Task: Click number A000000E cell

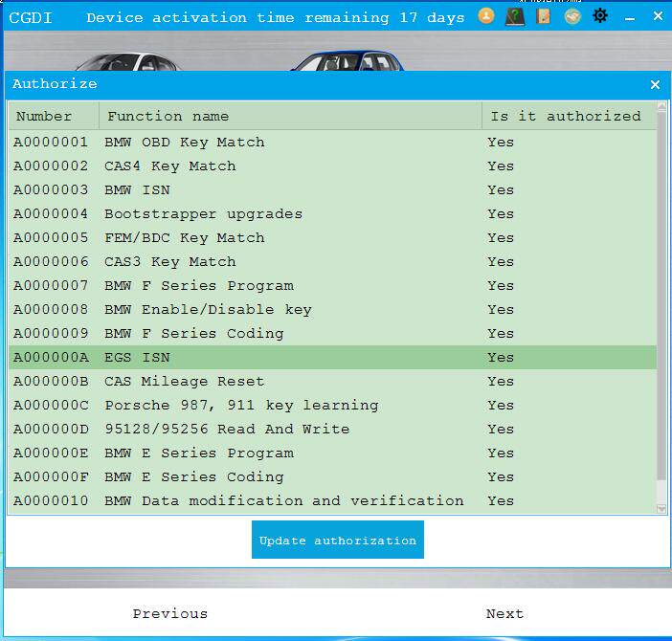Action: click(x=51, y=453)
